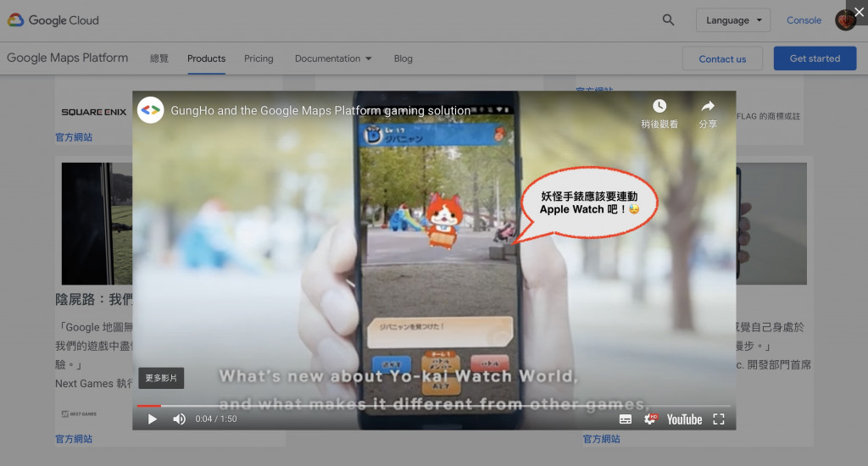This screenshot has height=466, width=868.
Task: Open the Google Developers channel icon
Action: (x=151, y=110)
